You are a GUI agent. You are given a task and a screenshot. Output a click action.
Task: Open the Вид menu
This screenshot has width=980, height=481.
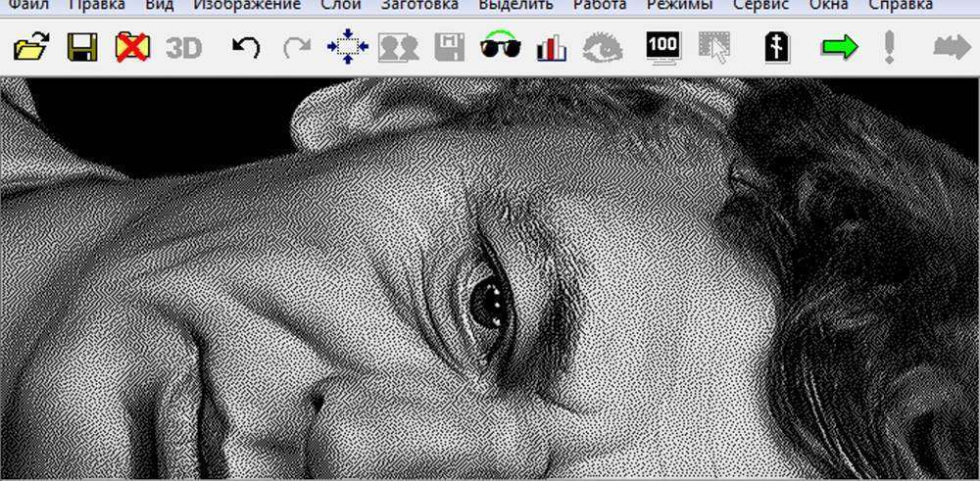tap(159, 5)
